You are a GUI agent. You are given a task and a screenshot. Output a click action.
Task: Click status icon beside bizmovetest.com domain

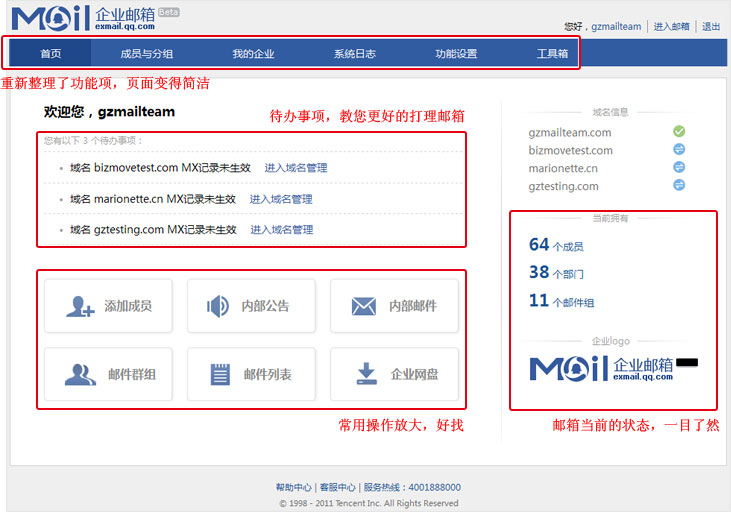679,150
